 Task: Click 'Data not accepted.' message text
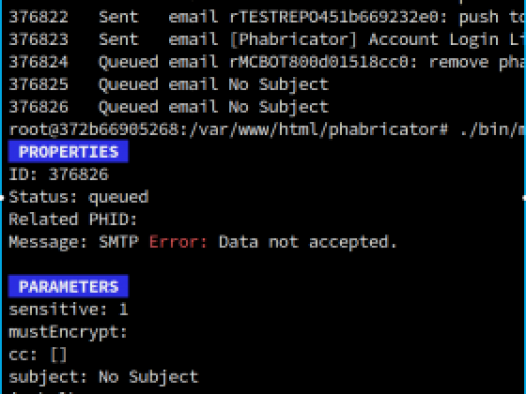click(308, 242)
